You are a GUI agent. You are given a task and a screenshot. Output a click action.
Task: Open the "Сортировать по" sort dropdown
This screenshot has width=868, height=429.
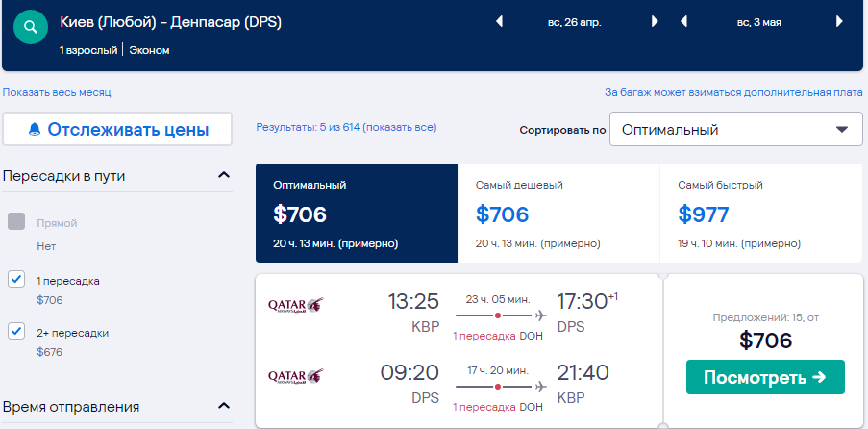(x=736, y=129)
